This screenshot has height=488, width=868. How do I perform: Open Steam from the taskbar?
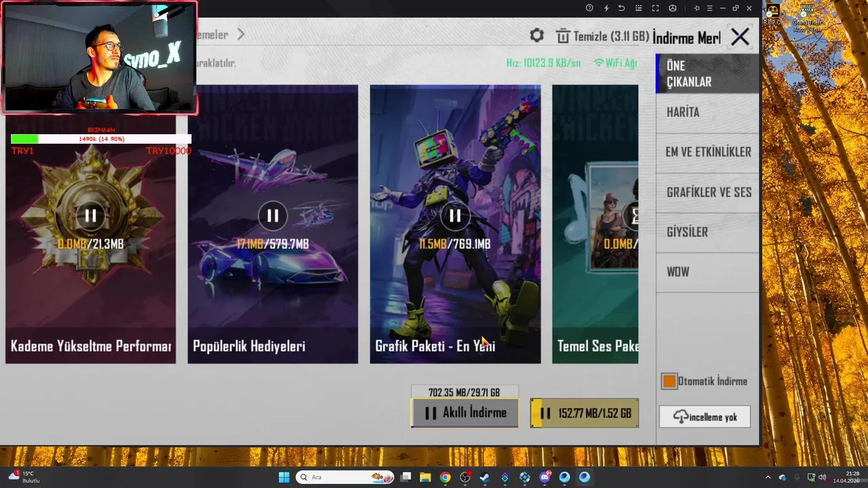485,477
